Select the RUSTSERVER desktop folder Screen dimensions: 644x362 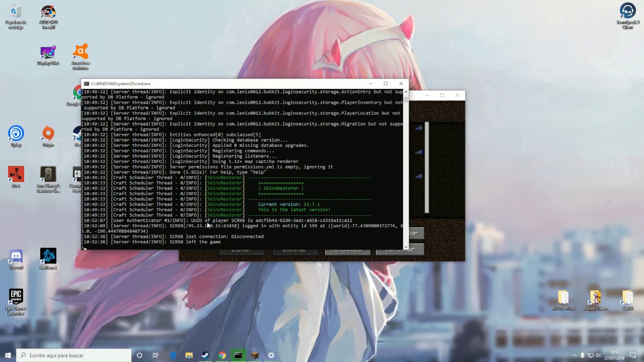point(563,300)
